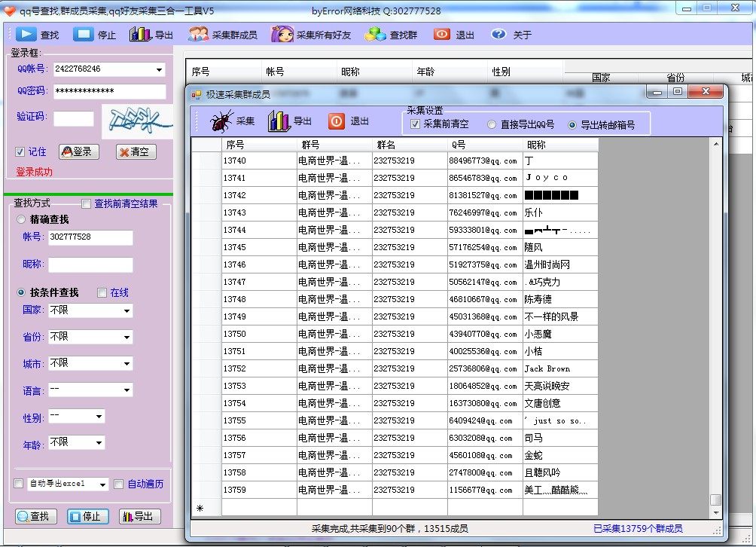Viewport: 756px width, 547px height.
Task: Select the 直接导出QQ号 radio button
Action: coord(491,124)
